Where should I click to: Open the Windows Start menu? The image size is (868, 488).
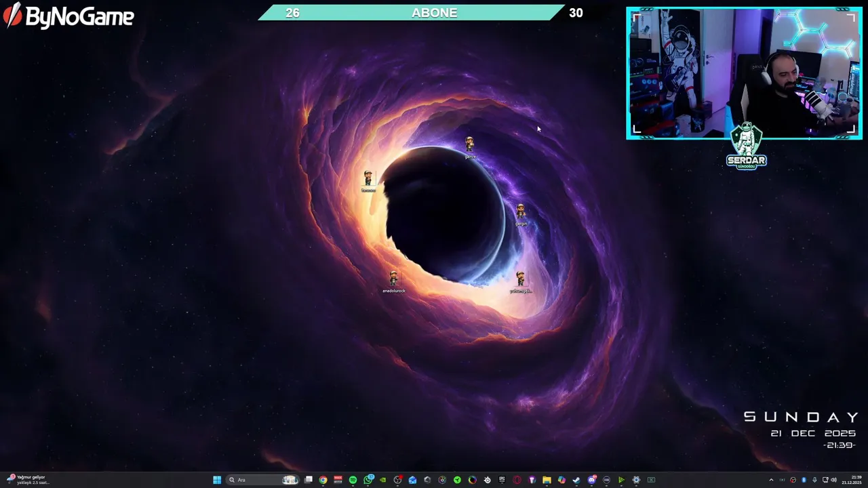pos(217,480)
